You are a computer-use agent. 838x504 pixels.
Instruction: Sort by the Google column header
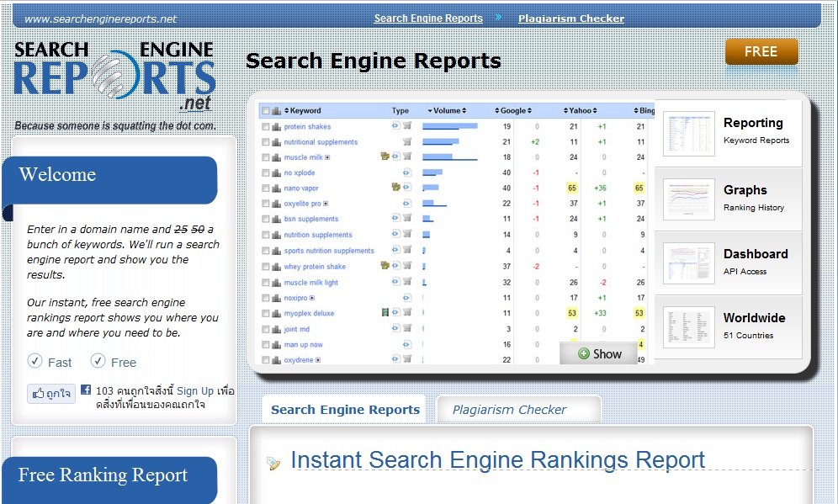click(x=513, y=110)
